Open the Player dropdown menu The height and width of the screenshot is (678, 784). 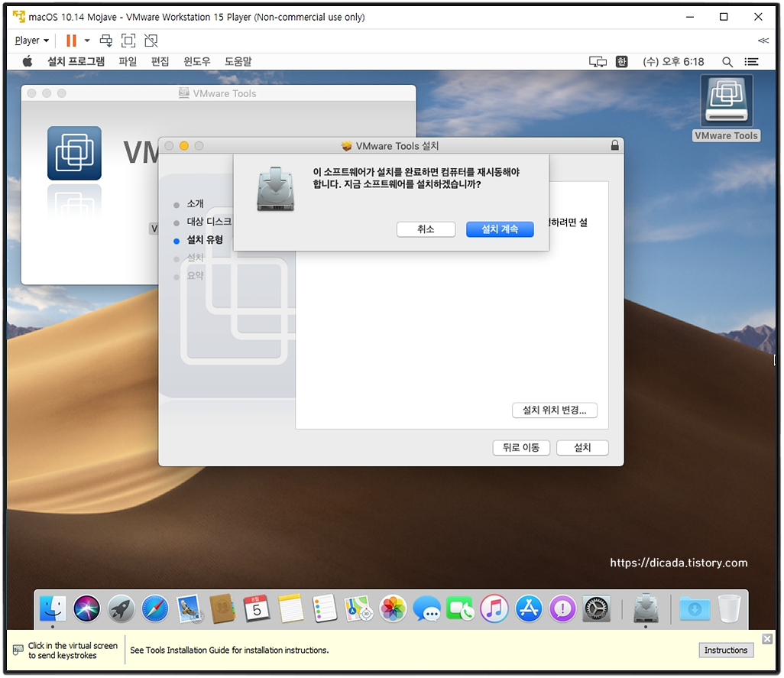[x=31, y=41]
